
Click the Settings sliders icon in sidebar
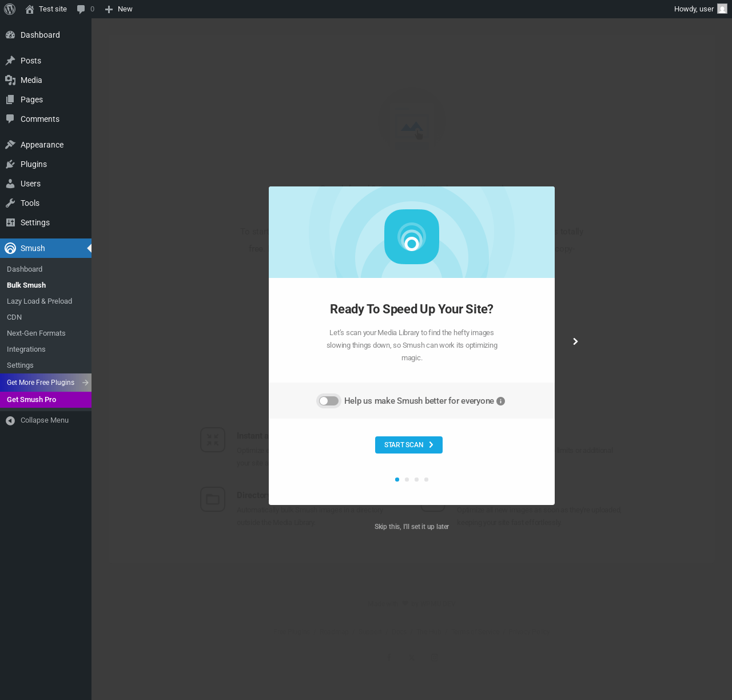[x=10, y=222]
